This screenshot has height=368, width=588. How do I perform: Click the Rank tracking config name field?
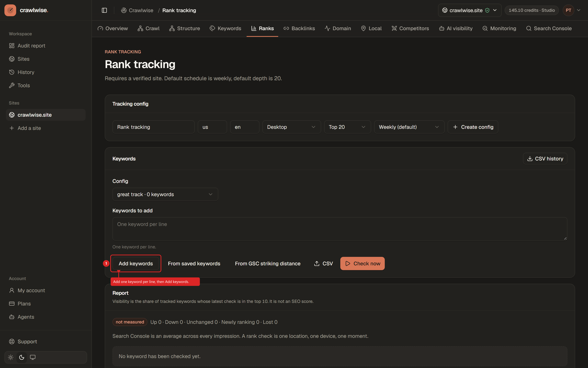point(154,127)
